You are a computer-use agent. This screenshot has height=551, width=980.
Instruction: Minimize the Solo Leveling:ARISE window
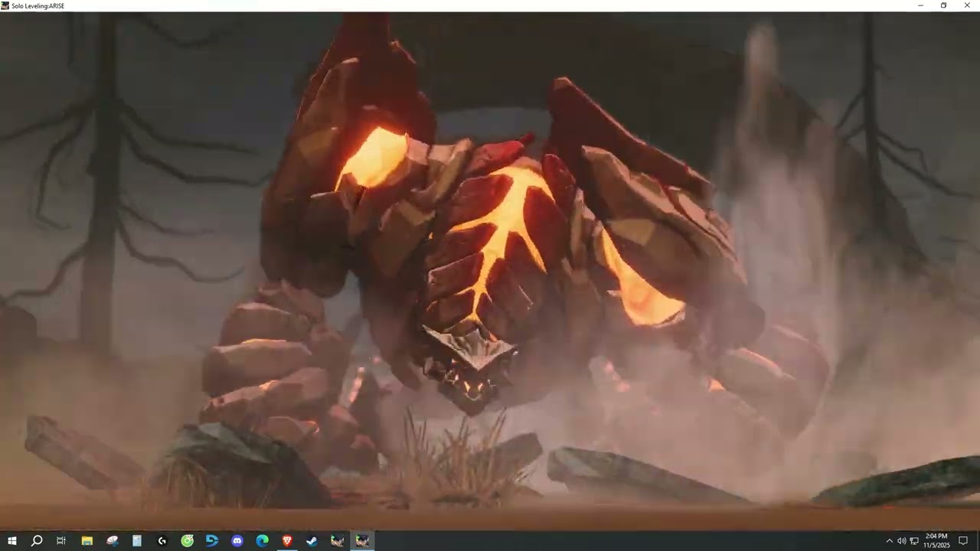920,5
